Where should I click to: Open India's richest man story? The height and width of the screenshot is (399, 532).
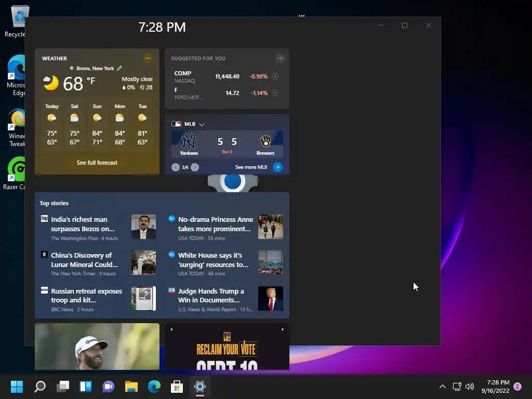(83, 224)
